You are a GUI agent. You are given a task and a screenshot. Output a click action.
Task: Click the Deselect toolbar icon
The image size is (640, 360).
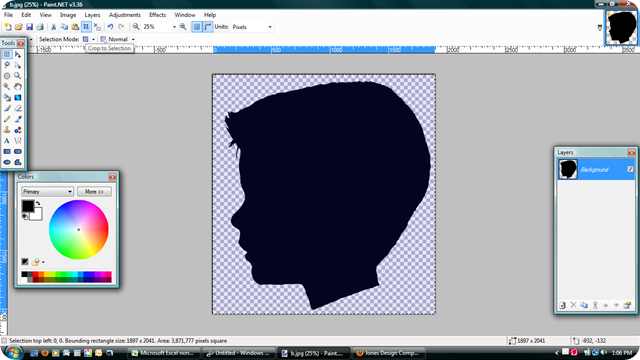pos(97,27)
